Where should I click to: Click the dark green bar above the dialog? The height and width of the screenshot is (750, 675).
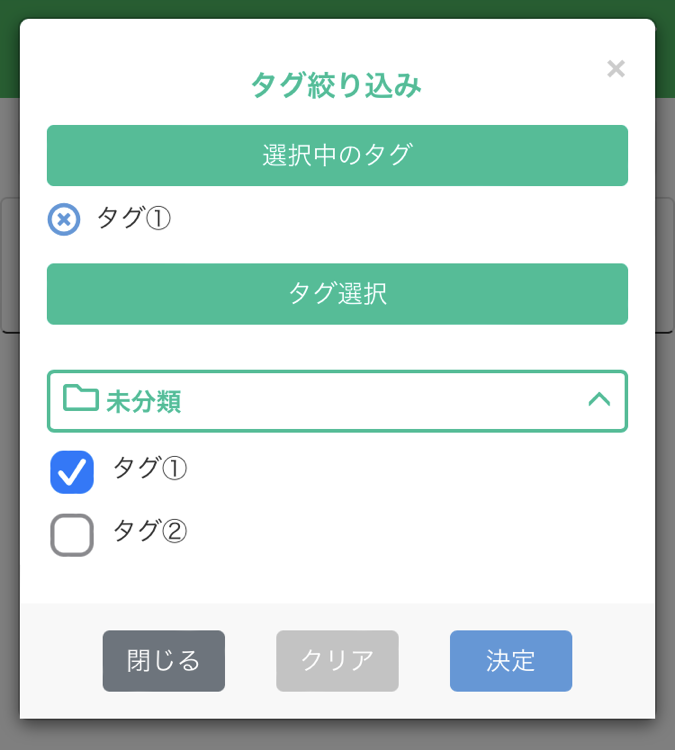tap(337, 9)
